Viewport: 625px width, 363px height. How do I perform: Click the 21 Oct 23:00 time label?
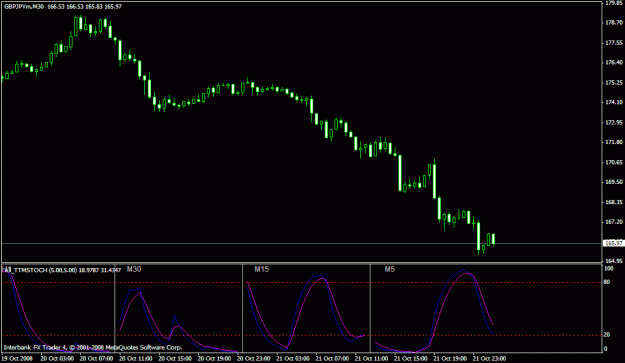point(489,359)
